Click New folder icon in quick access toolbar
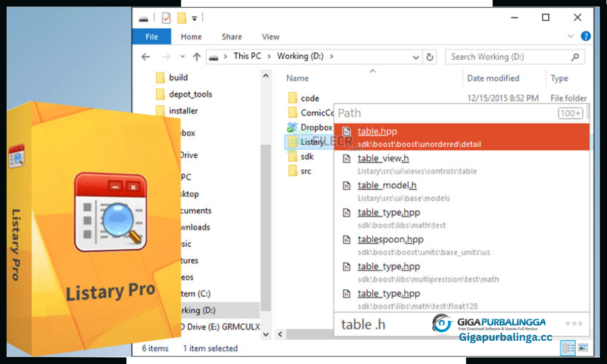Screen dimensions: 607x364 click(x=182, y=18)
